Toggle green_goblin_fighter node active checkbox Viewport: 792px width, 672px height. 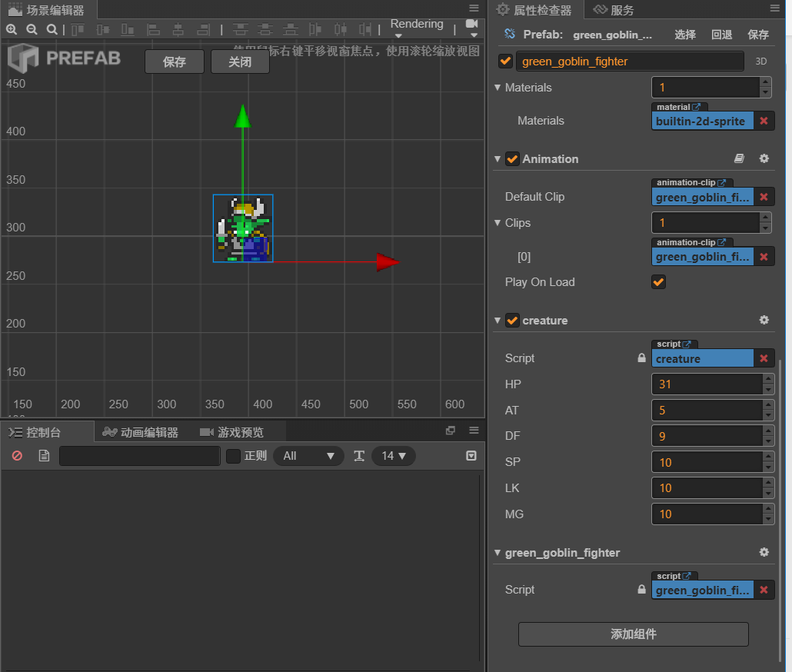(505, 61)
